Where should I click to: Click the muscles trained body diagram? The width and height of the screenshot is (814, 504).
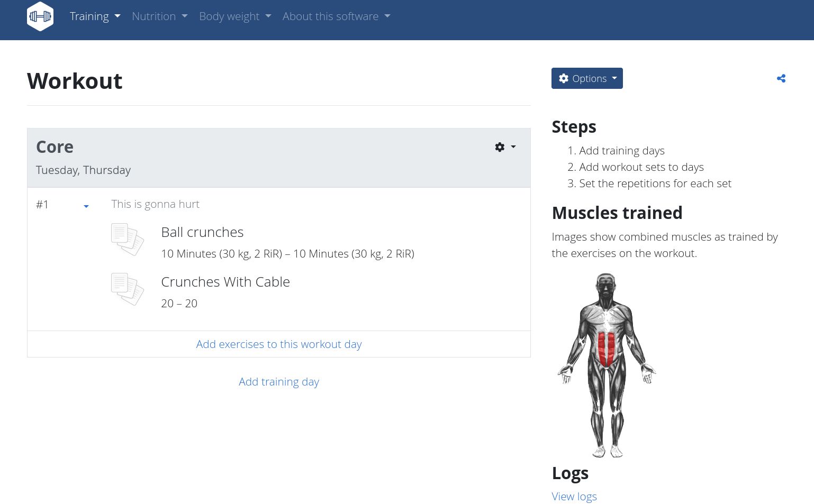(607, 365)
